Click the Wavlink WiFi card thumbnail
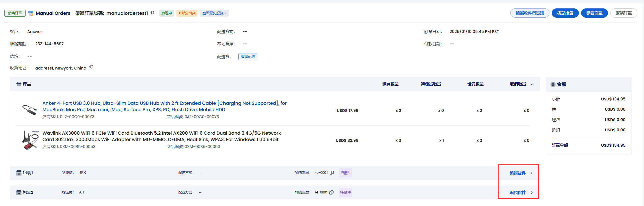The width and height of the screenshot is (644, 206). coord(30,140)
